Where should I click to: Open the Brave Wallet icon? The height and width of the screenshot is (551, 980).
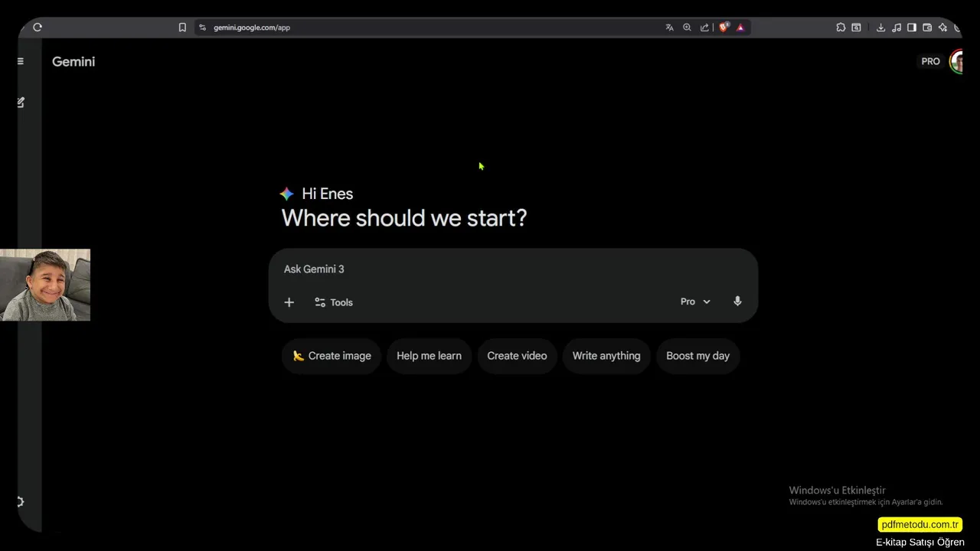point(927,28)
